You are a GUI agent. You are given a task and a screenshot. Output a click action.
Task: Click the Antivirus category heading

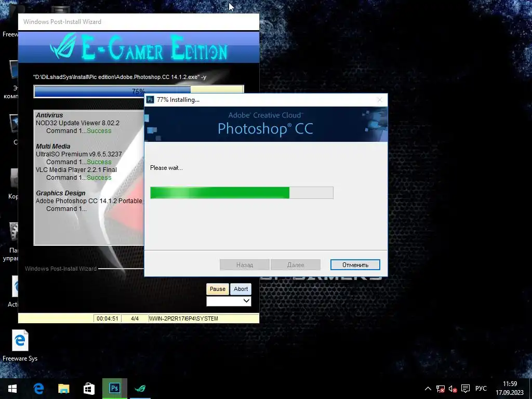49,115
